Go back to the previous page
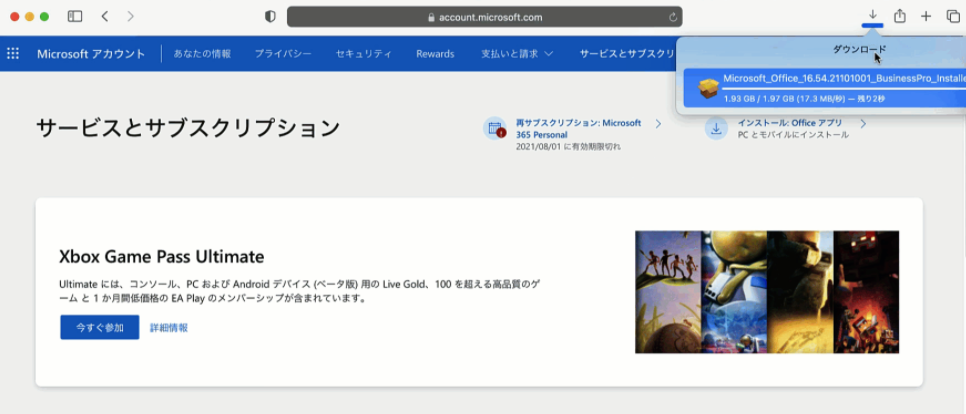 pos(105,17)
